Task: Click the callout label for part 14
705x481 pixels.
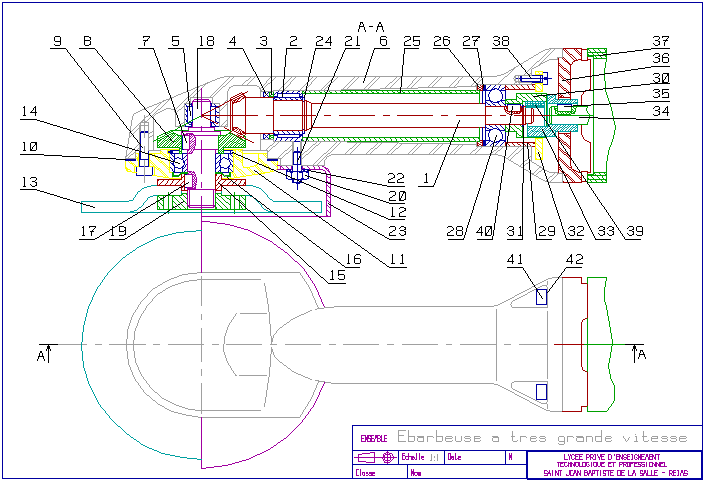Action: pos(30,111)
